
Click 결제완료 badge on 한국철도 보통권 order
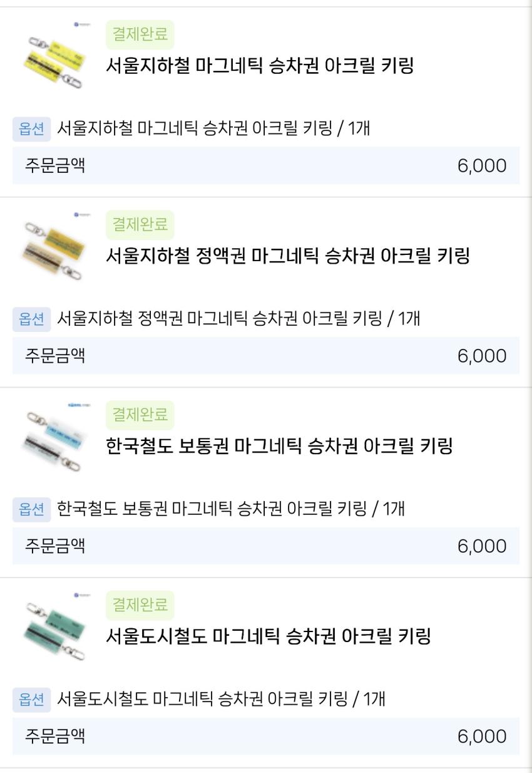click(x=140, y=415)
